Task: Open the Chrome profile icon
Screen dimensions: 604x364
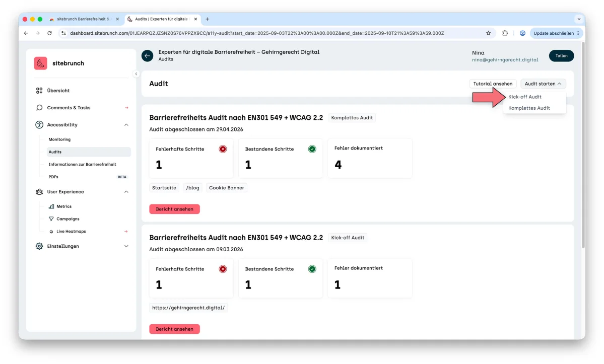Action: tap(522, 33)
